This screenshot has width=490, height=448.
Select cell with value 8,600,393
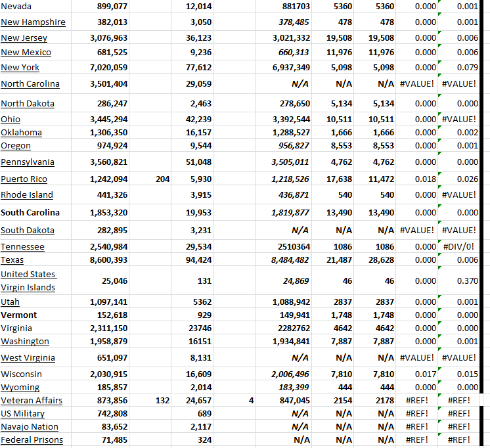point(100,259)
